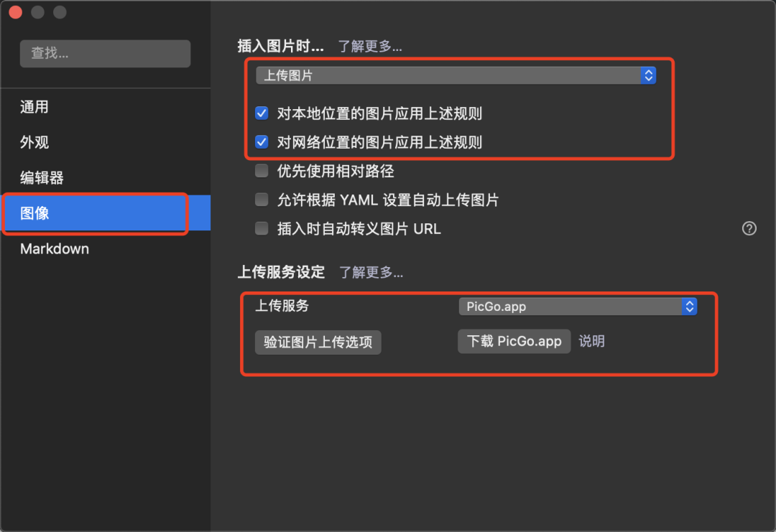Click the minimize window button
Screen dimensions: 776x532
coord(37,12)
